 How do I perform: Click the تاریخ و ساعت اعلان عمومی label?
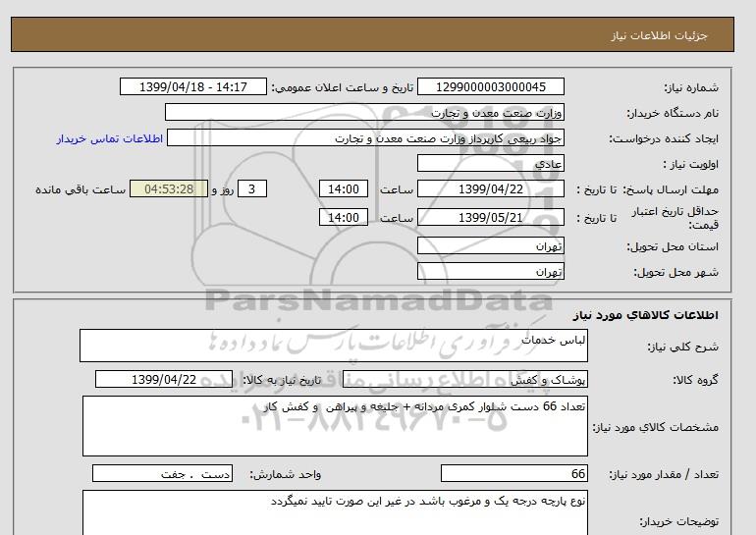click(343, 87)
